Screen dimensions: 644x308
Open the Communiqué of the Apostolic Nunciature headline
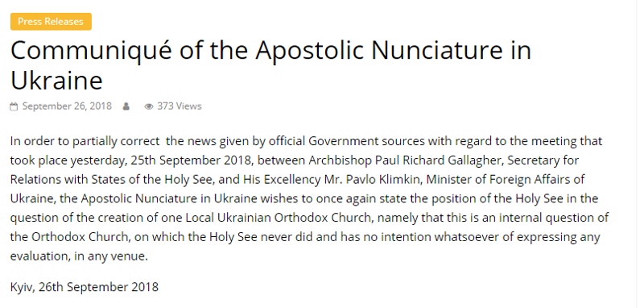(270, 65)
